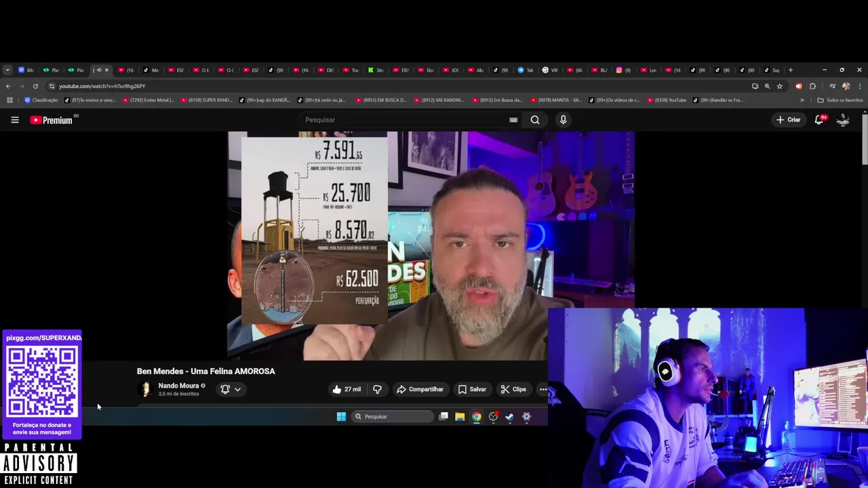Open the (9338) YouTube bookmark
The width and height of the screenshot is (868, 488).
click(x=667, y=100)
